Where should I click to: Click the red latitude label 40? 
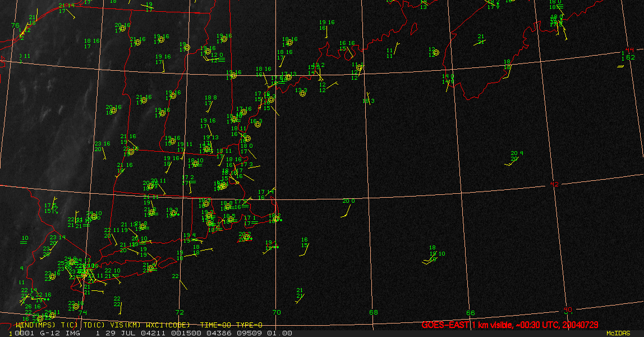click(568, 309)
